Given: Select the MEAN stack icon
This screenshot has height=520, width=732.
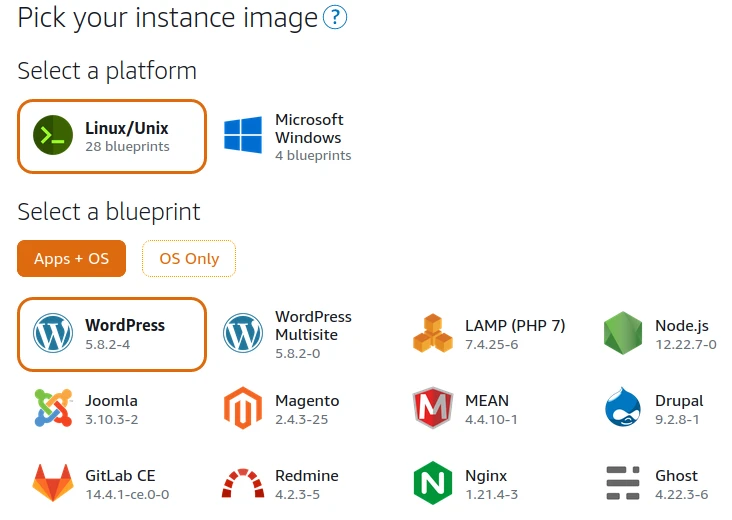Looking at the screenshot, I should [x=432, y=409].
